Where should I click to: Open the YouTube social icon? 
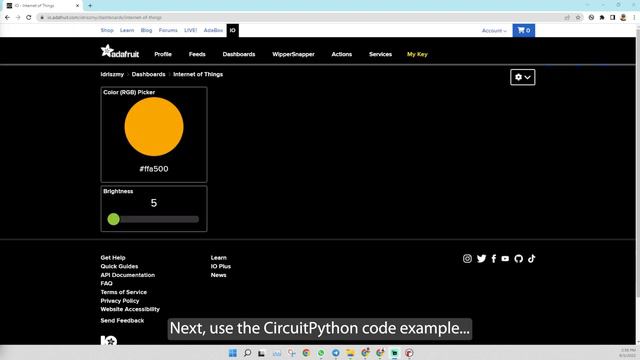point(505,258)
